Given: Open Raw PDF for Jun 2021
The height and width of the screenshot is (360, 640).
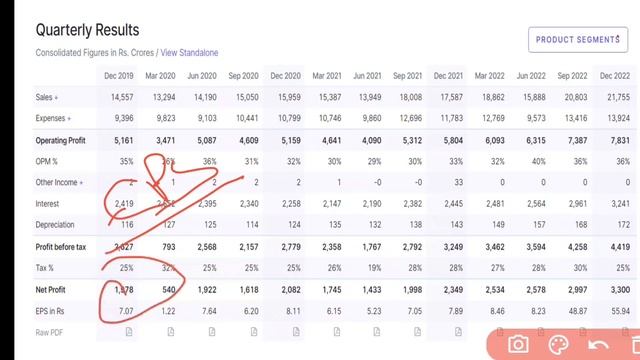Looking at the screenshot, I should (377, 332).
